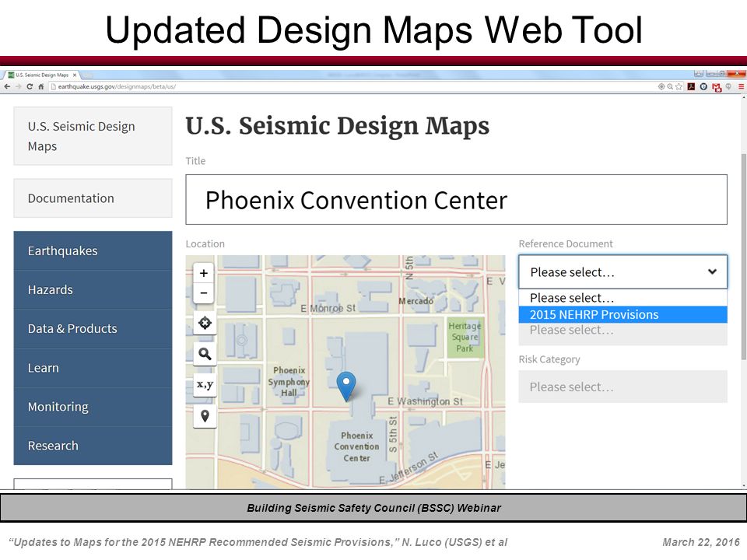Choose 2015 NEHRP Provisions option
The image size is (747, 560).
[x=622, y=315]
